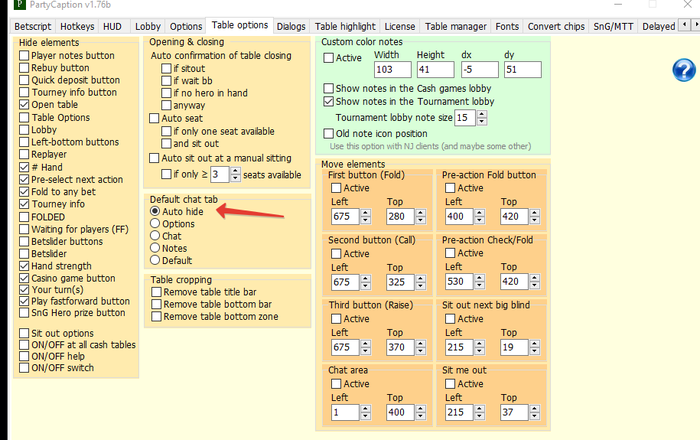Decrease the Chat area Top value
The height and width of the screenshot is (440, 700).
pos(421,416)
